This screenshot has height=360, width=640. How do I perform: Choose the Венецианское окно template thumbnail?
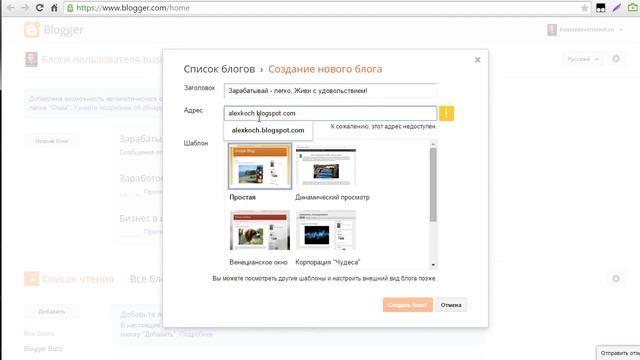260,231
